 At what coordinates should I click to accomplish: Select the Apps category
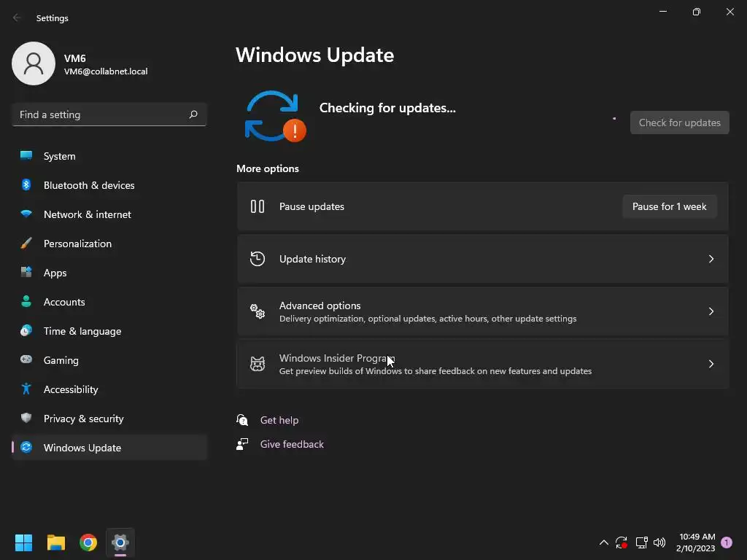pos(109,273)
